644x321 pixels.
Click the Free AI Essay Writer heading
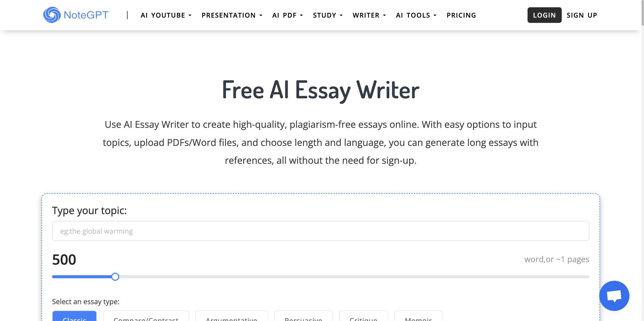pos(320,90)
